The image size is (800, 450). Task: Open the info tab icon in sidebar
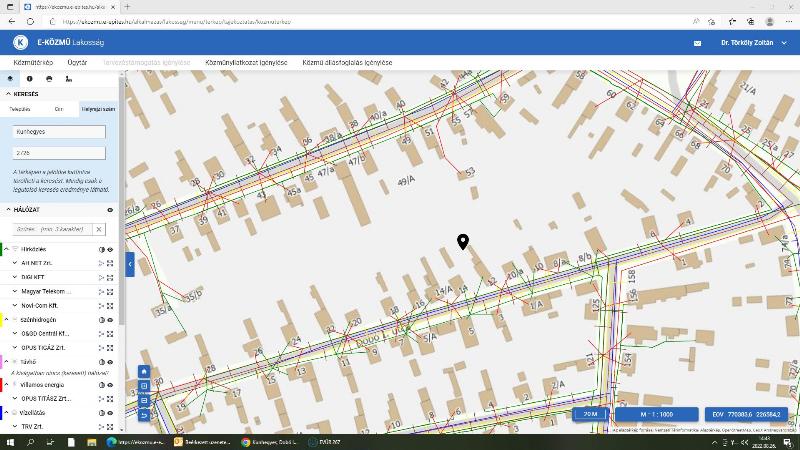coord(30,79)
